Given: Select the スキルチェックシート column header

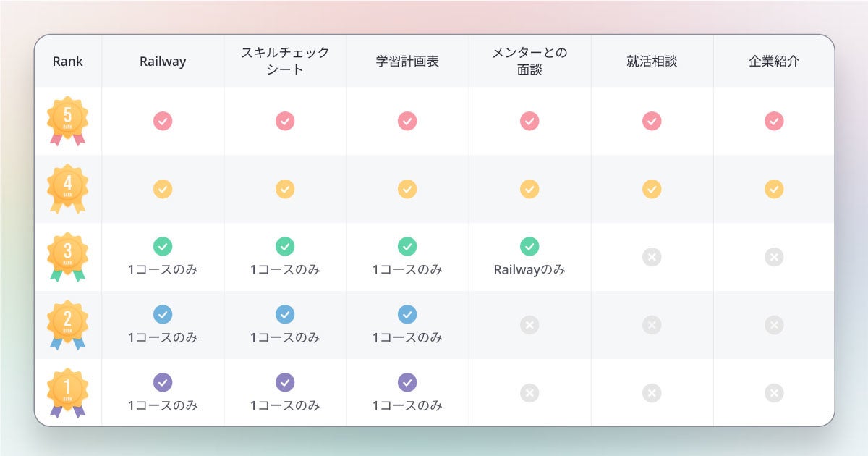Looking at the screenshot, I should [x=285, y=62].
